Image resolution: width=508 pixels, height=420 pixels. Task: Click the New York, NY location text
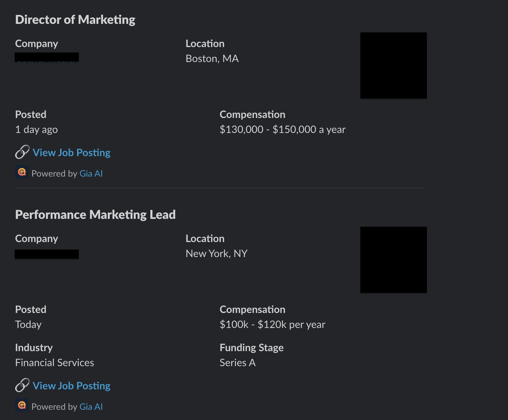216,254
